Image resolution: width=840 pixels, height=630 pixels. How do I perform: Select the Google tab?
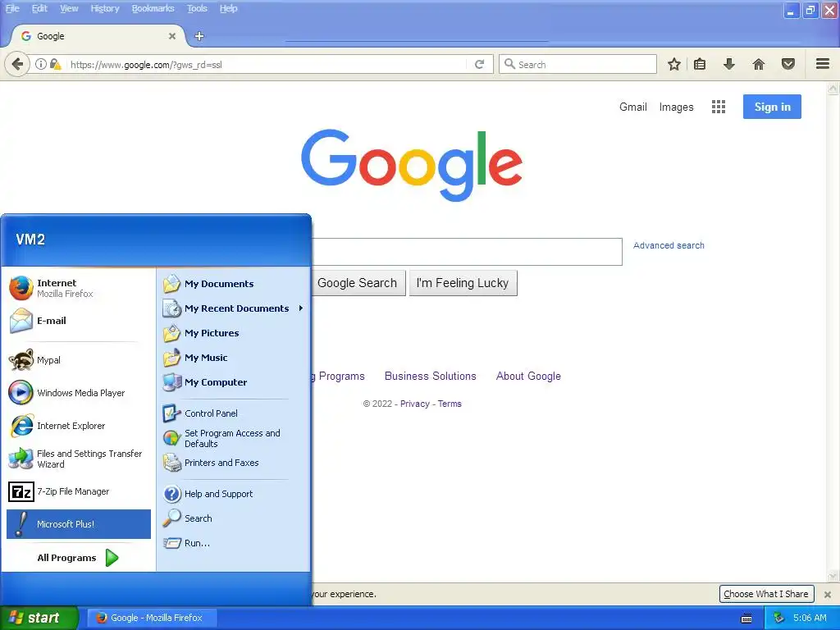pos(98,36)
